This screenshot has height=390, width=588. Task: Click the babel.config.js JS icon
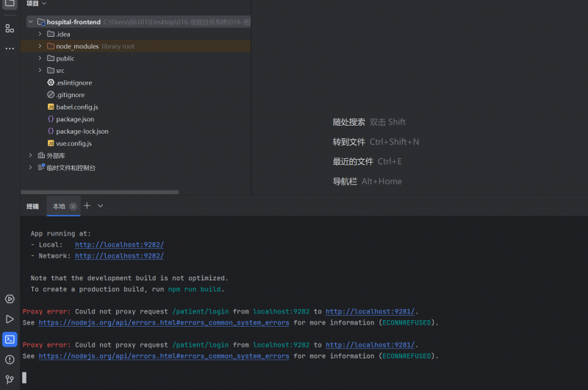tap(51, 107)
